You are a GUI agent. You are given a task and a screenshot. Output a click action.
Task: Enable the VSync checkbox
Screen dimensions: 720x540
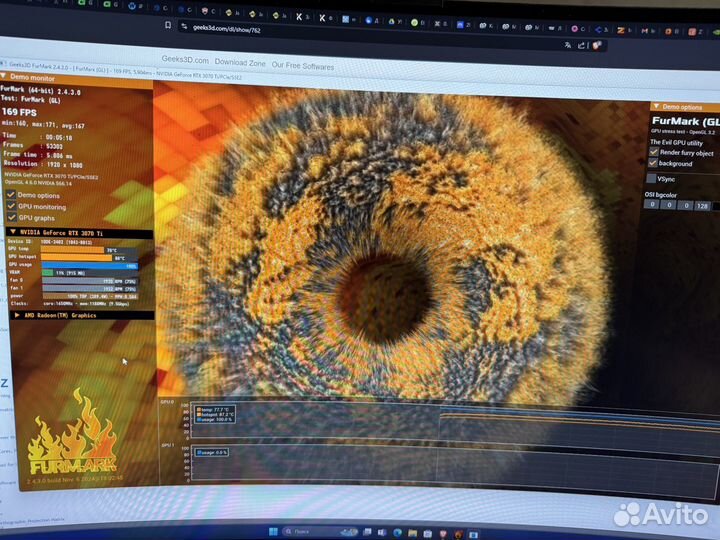(652, 178)
